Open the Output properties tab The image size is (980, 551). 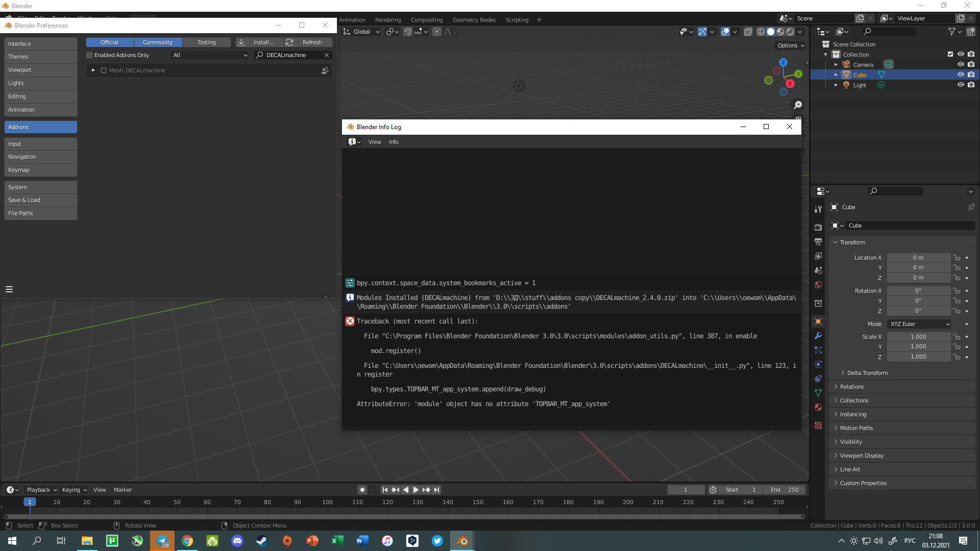(818, 241)
